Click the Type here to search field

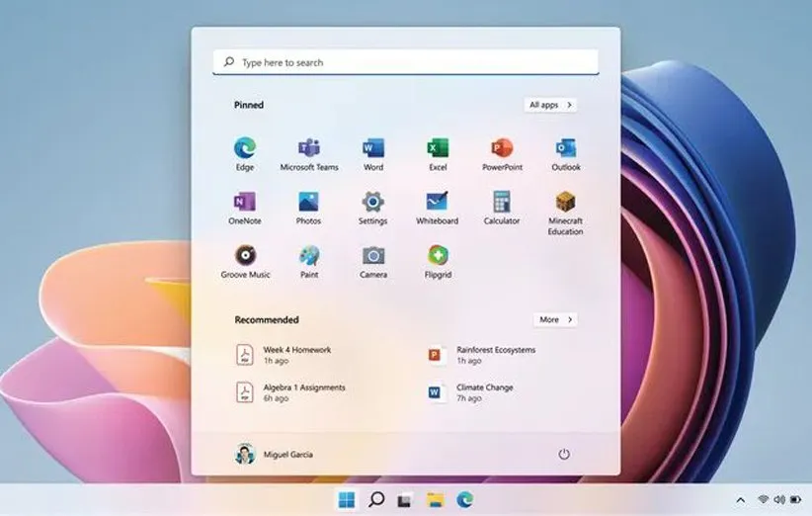(x=405, y=62)
